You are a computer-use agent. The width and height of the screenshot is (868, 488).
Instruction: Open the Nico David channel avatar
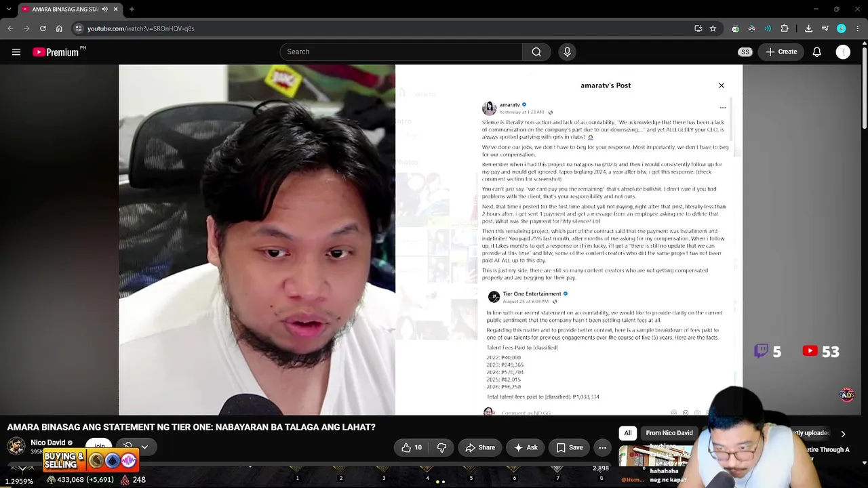coord(16,446)
